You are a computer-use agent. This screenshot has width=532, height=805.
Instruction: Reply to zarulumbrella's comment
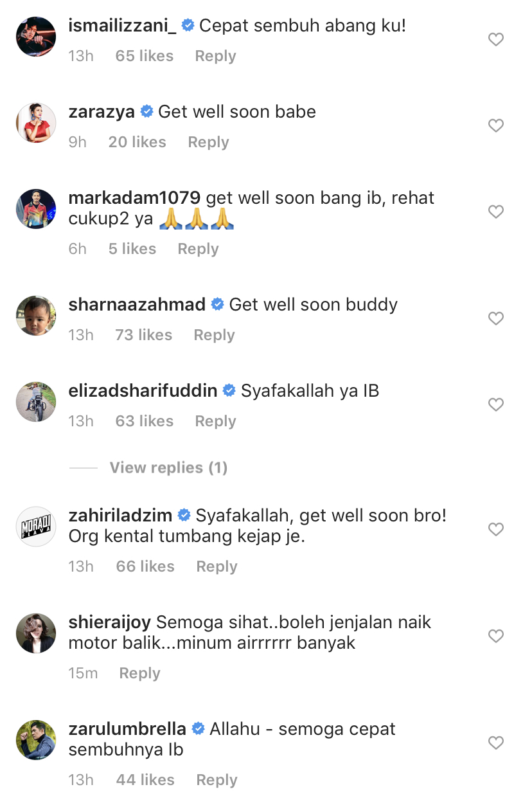(x=217, y=780)
